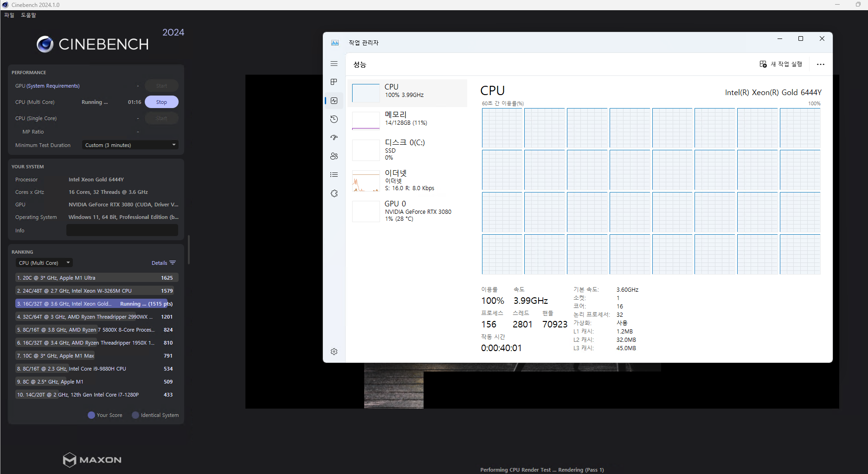Select ranking row Apple M1 Max

coord(96,356)
